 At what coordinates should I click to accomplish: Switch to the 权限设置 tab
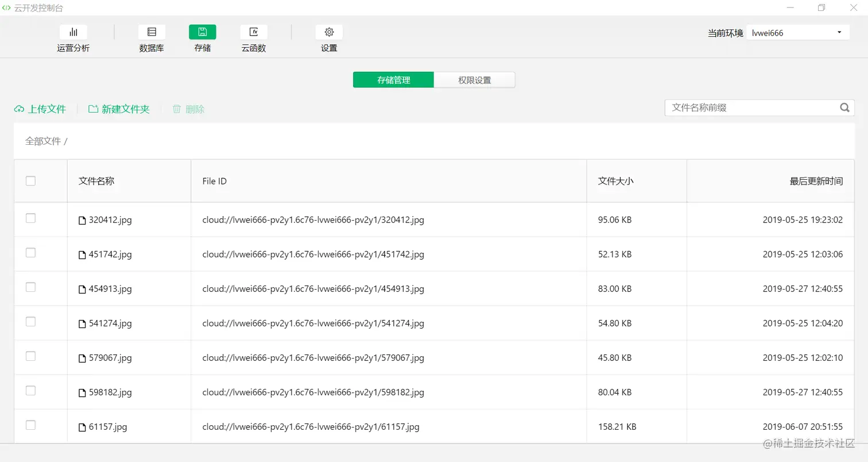(x=474, y=80)
